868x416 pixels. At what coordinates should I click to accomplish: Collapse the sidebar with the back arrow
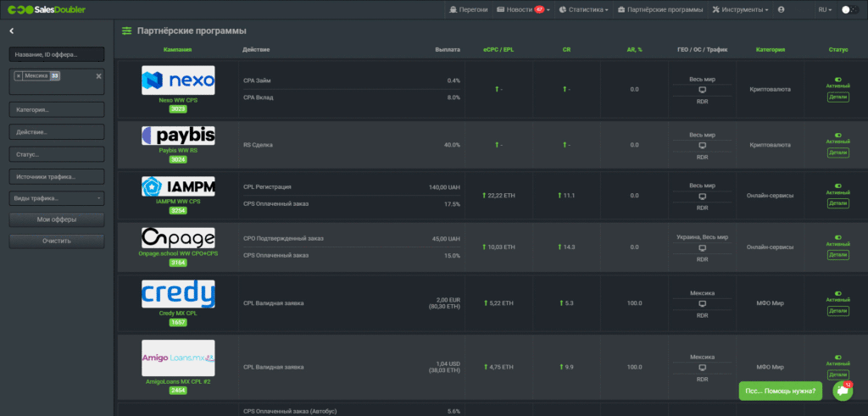[x=12, y=31]
